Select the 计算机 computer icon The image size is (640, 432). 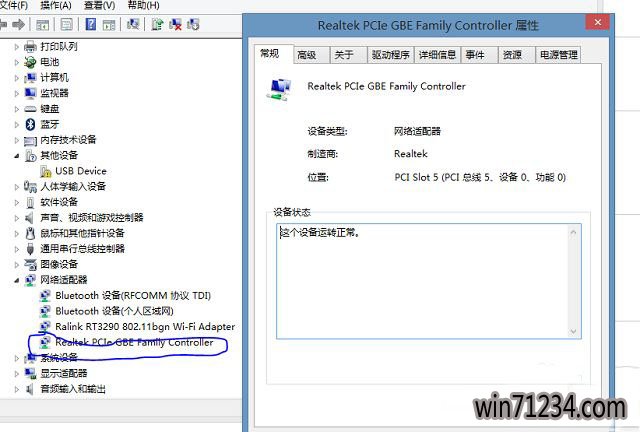point(30,78)
